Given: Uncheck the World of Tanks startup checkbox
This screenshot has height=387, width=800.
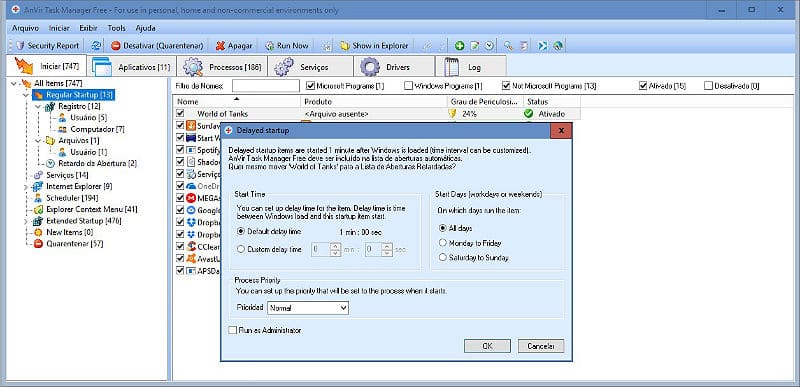Looking at the screenshot, I should [x=180, y=114].
